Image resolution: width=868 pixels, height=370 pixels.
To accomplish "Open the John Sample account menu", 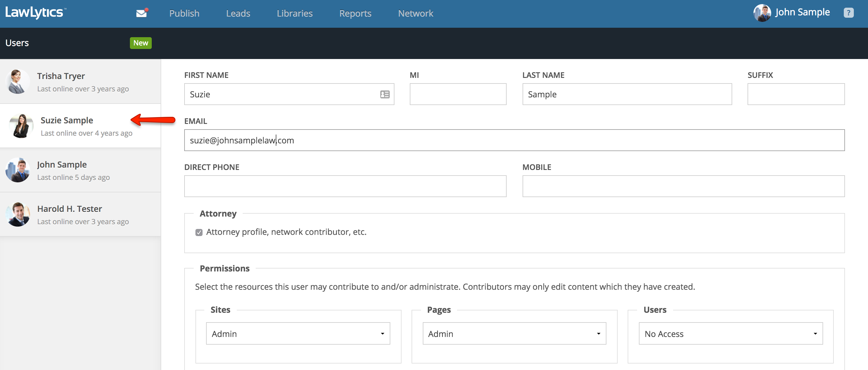I will [x=802, y=12].
